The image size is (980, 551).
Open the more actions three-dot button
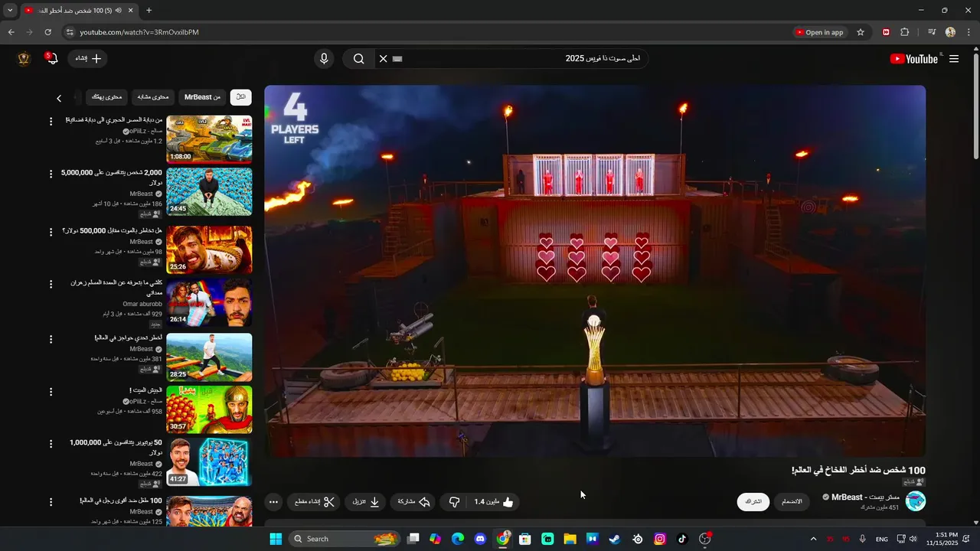tap(273, 502)
